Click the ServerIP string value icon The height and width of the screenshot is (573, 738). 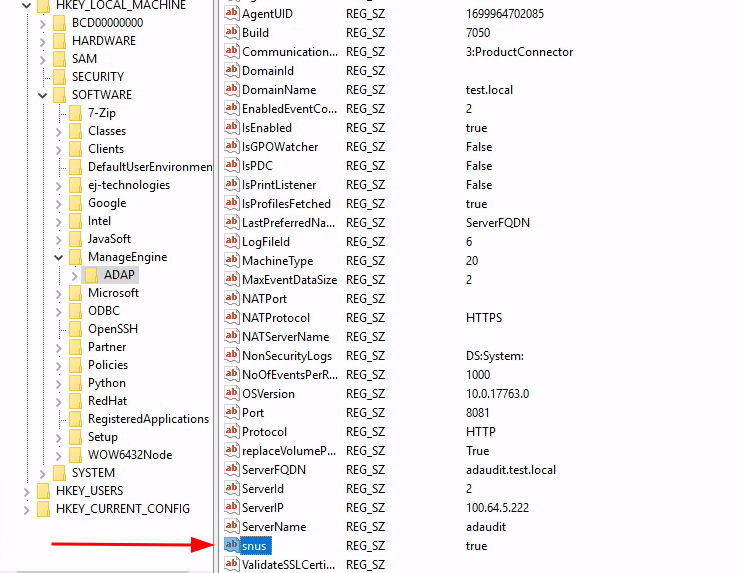tap(231, 507)
